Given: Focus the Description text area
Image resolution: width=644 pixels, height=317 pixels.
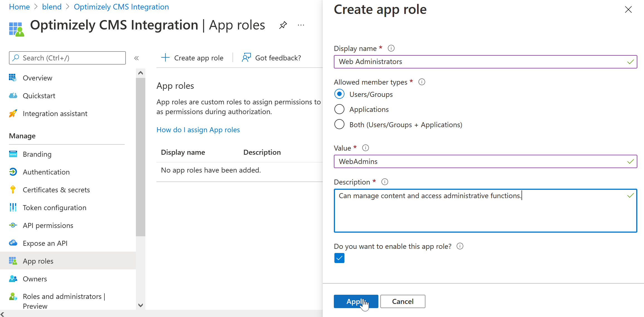Looking at the screenshot, I should click(485, 211).
